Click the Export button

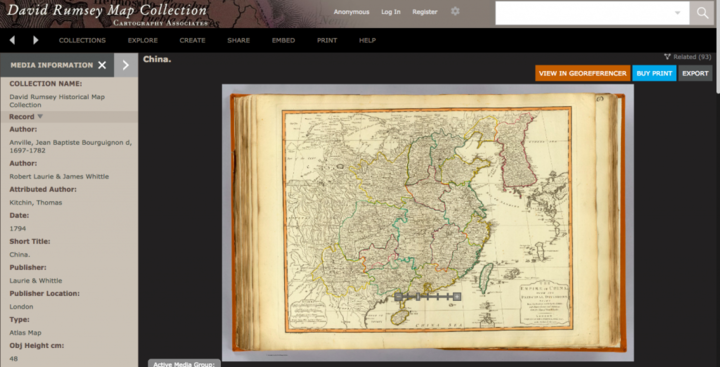coord(695,73)
